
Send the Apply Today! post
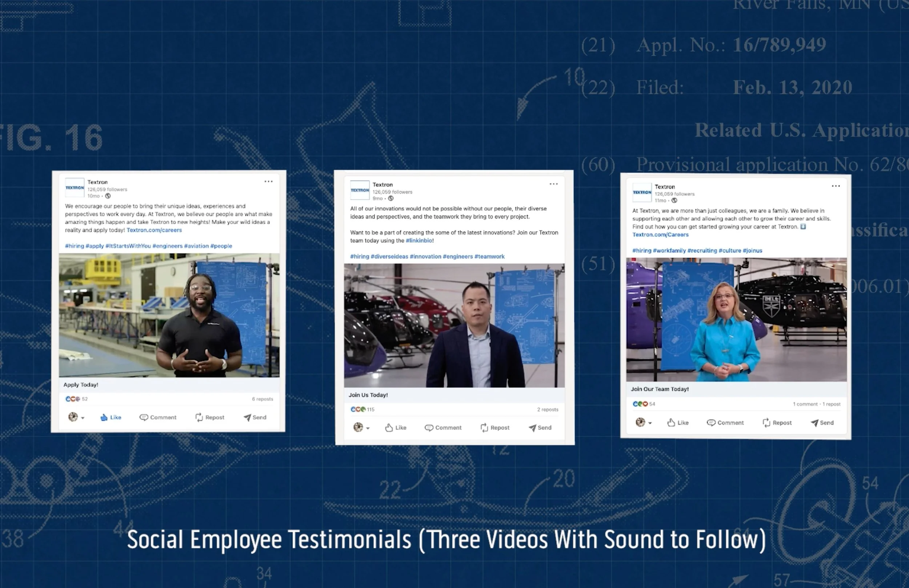255,417
